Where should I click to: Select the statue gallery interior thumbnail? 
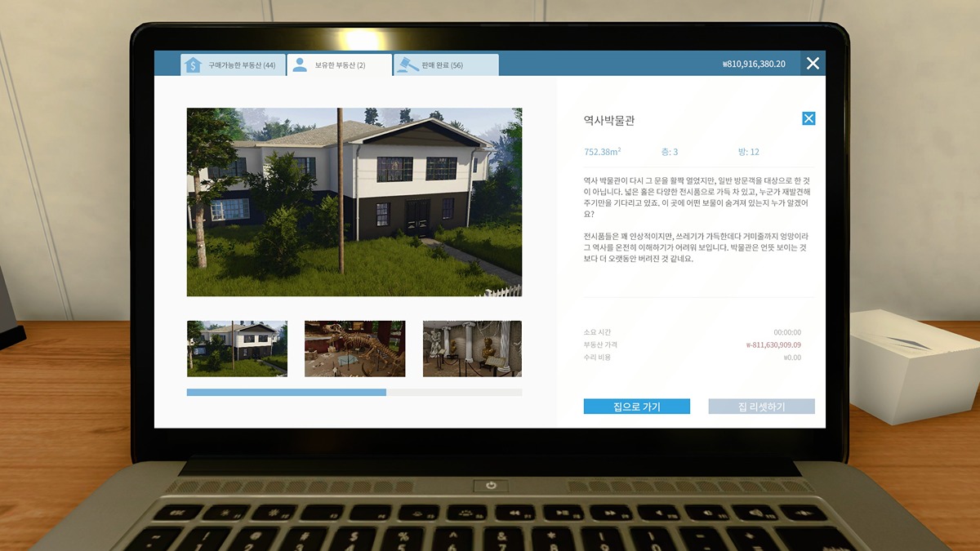[x=472, y=349]
